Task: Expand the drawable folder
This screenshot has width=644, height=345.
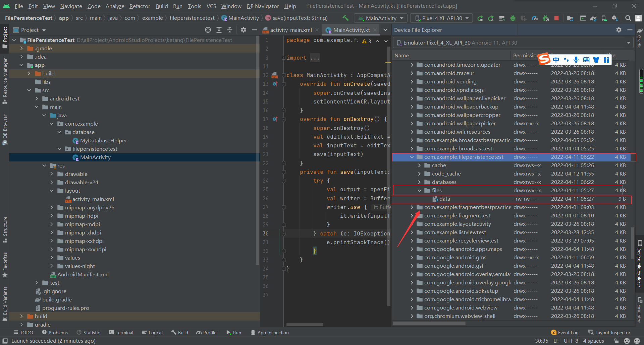Action: (x=52, y=174)
